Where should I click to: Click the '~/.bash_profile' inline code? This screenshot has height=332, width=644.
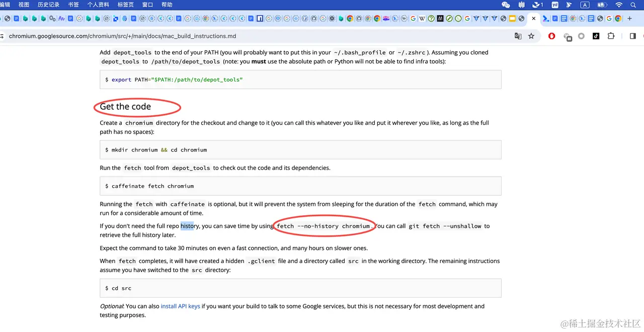point(360,52)
